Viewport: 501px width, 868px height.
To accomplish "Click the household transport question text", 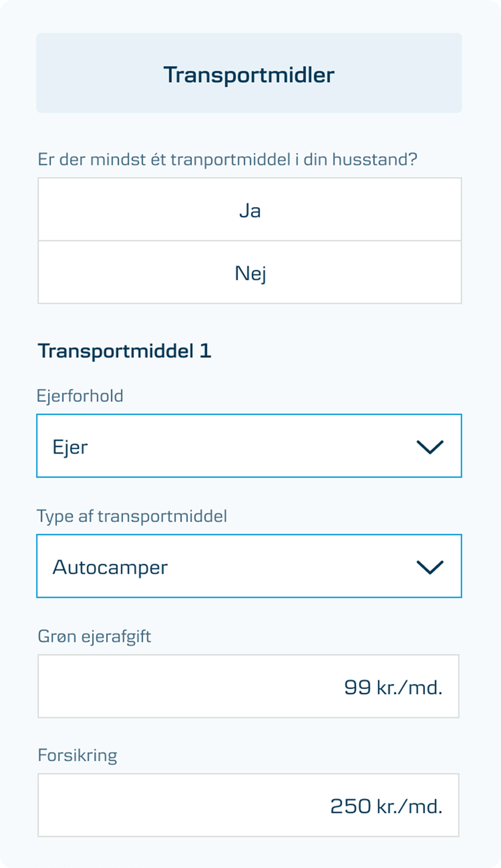I will click(227, 160).
